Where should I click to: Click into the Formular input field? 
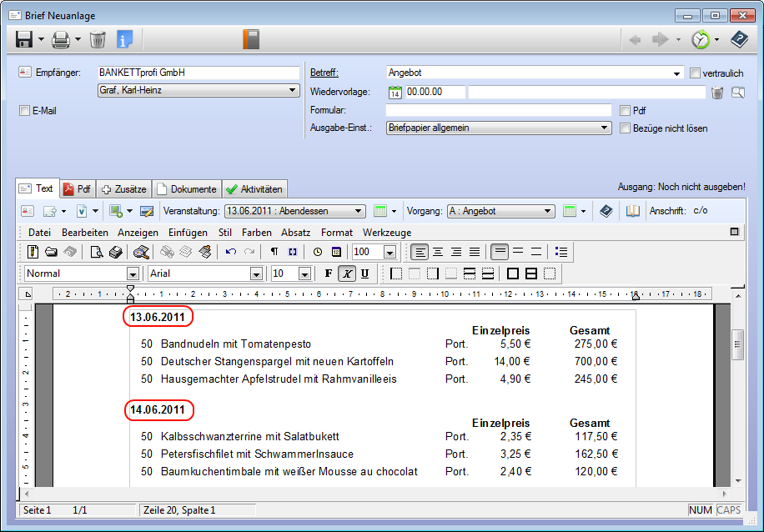coord(498,110)
